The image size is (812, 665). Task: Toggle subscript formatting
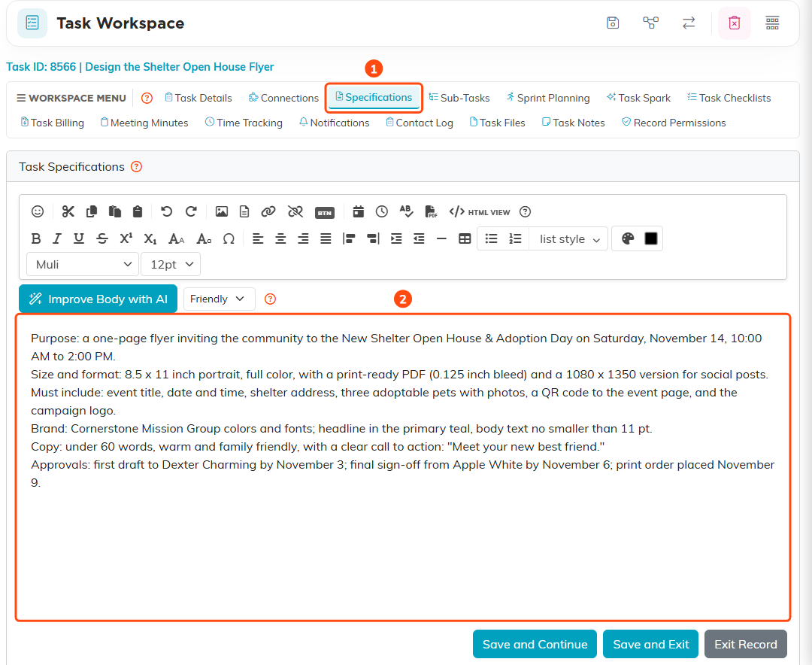click(x=150, y=239)
